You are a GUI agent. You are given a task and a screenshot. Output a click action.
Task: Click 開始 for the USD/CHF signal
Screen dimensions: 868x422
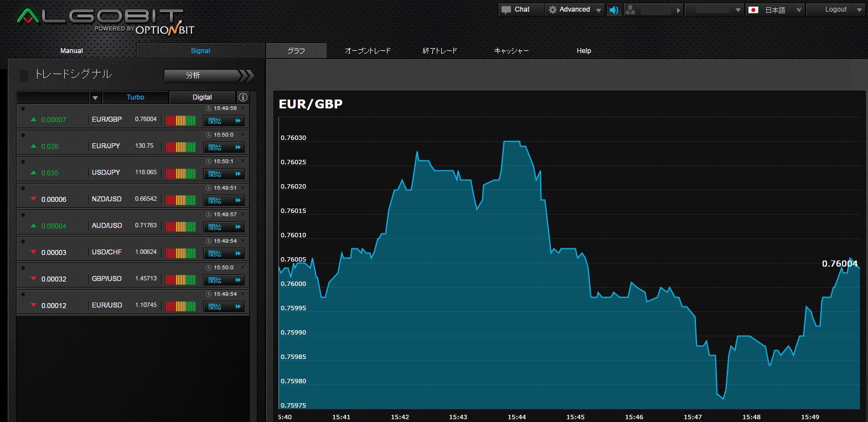pyautogui.click(x=224, y=253)
